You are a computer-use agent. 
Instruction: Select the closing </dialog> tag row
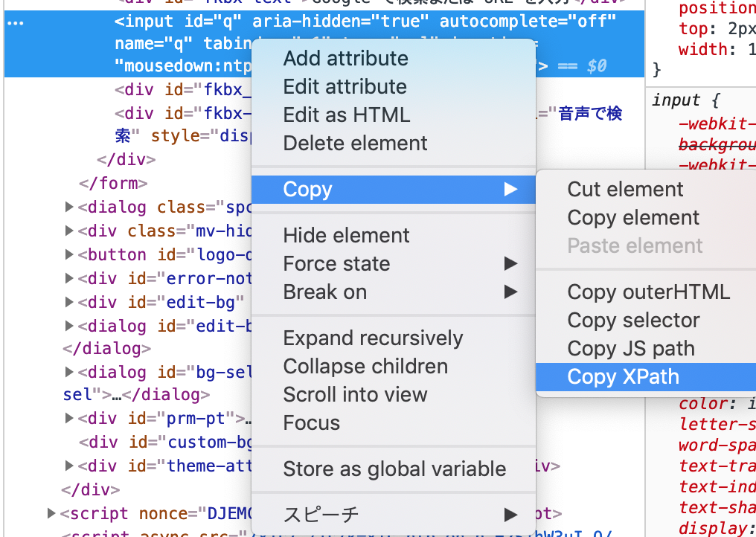[x=106, y=349]
